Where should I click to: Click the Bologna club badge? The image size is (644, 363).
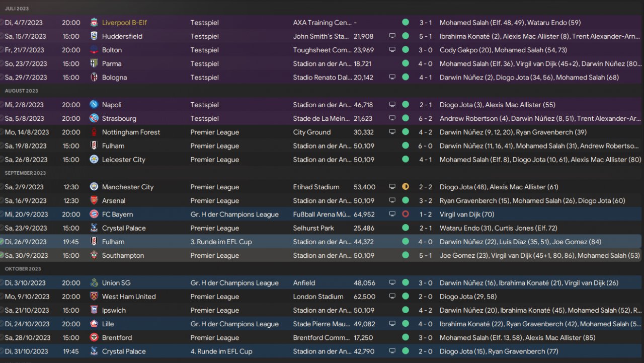click(94, 78)
